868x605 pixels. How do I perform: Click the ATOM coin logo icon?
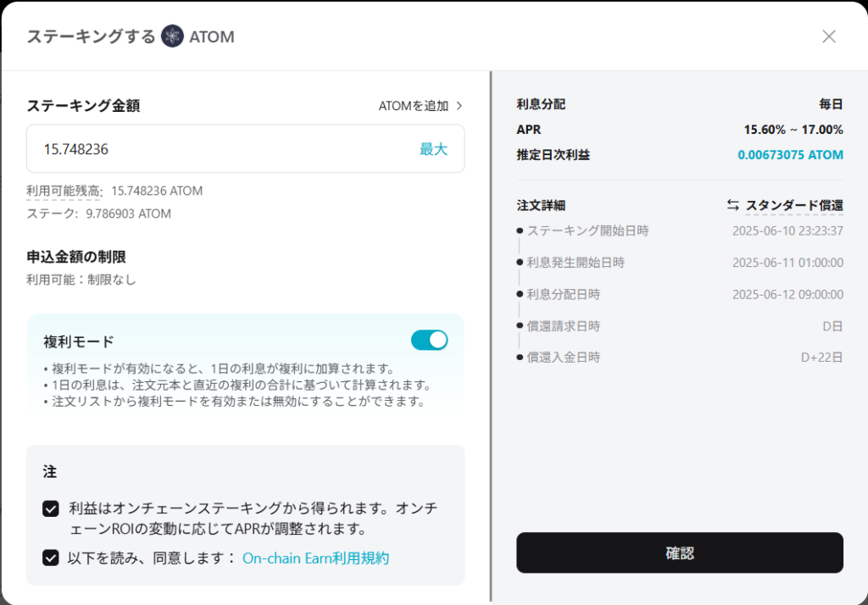pyautogui.click(x=172, y=36)
